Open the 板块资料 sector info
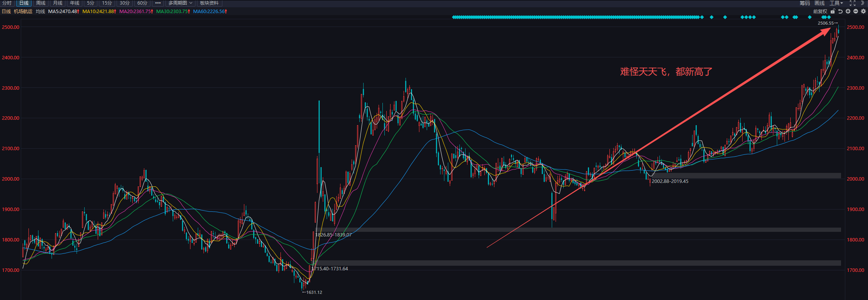The width and height of the screenshot is (868, 300). point(209,3)
